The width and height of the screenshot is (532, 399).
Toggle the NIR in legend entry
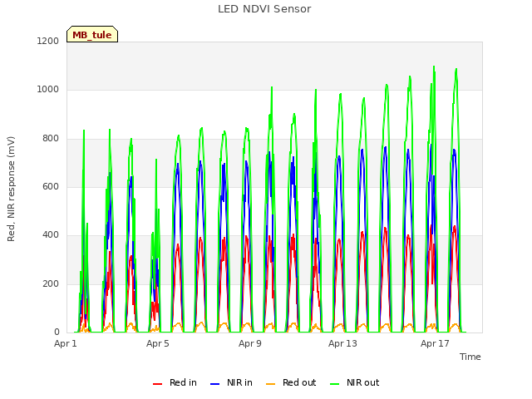231,382
